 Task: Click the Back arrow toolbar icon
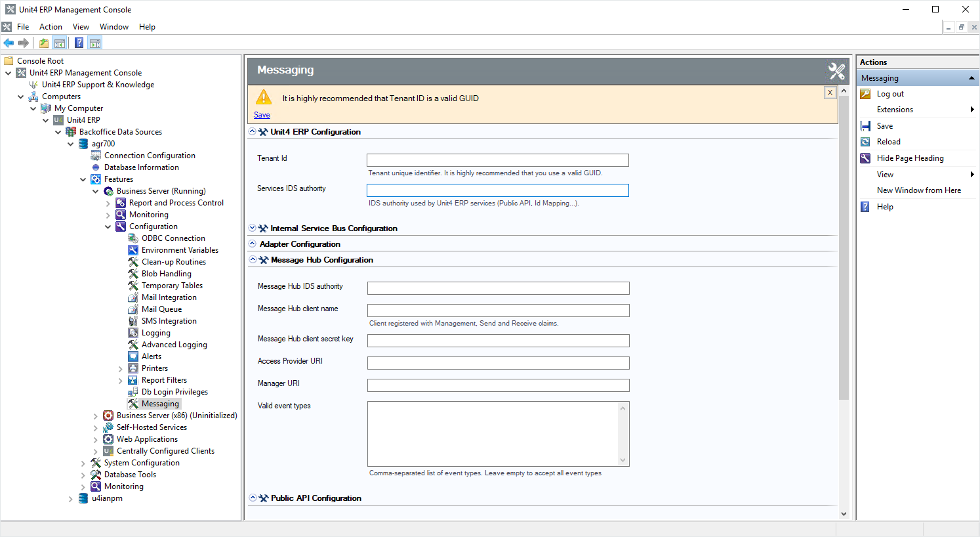(x=9, y=43)
